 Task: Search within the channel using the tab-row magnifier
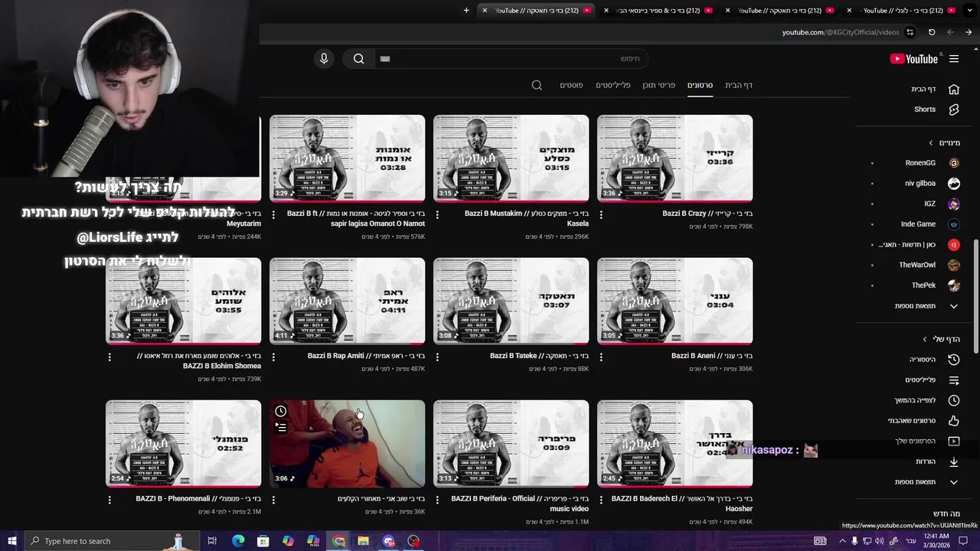tap(537, 85)
